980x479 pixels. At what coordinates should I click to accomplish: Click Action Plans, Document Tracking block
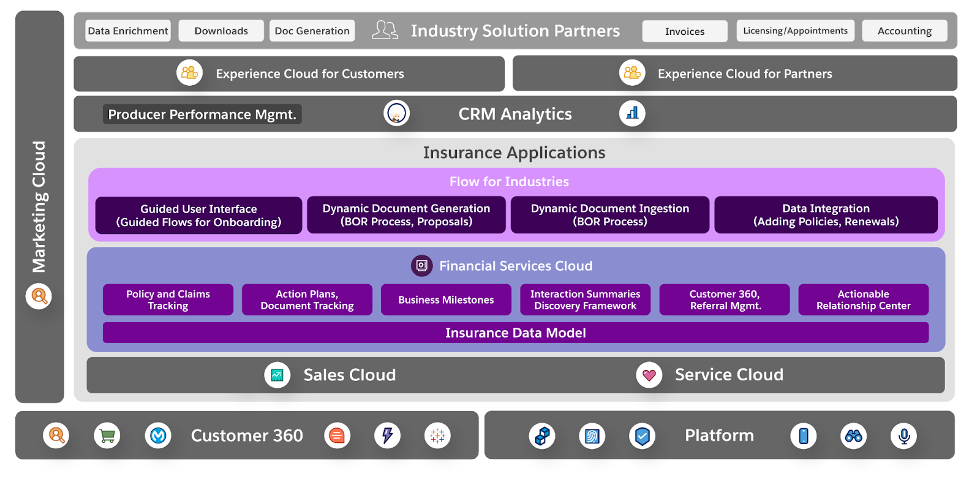(307, 300)
